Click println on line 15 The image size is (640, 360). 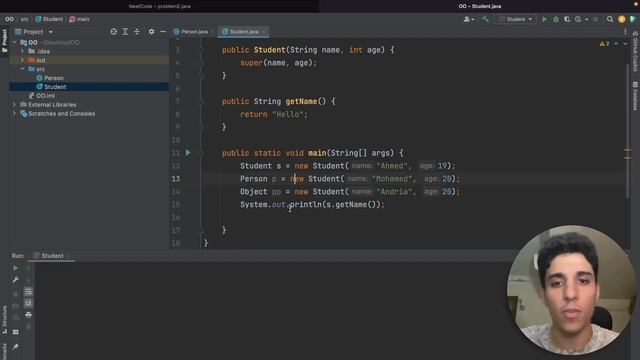(306, 204)
